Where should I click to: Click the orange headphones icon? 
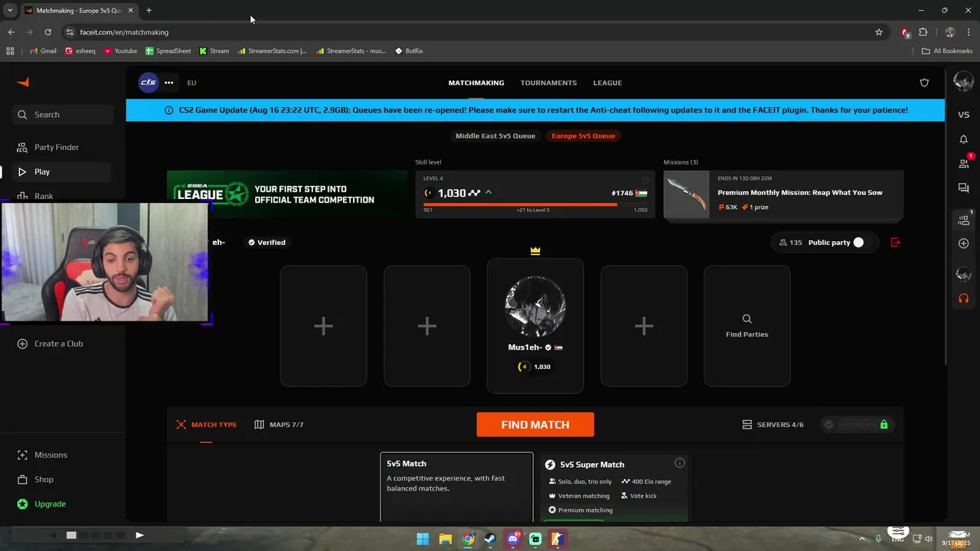[963, 298]
